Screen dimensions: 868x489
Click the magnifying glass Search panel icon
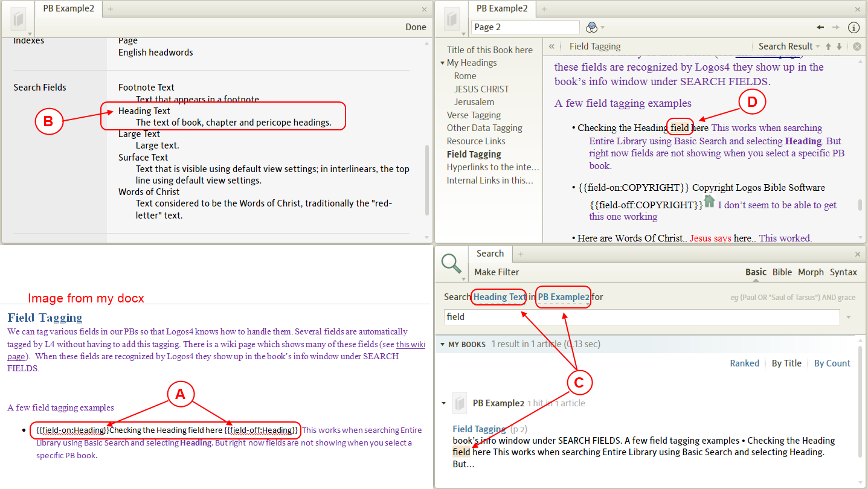452,263
